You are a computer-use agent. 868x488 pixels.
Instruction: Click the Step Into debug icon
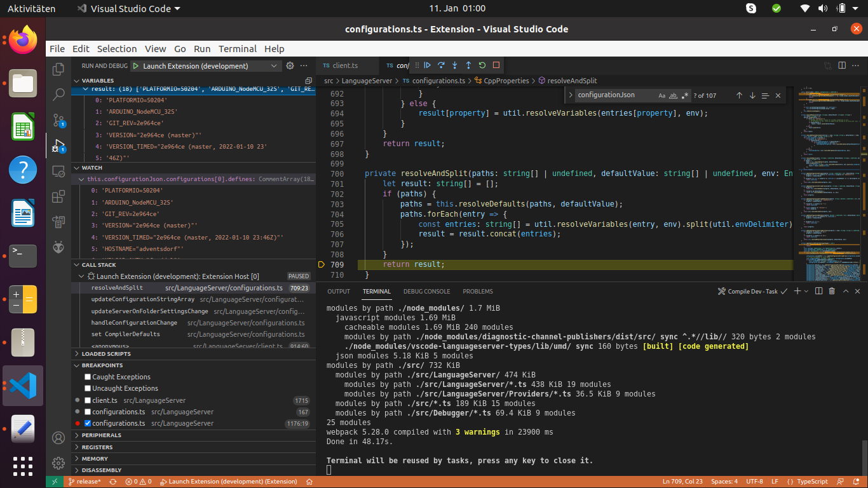[x=455, y=65]
